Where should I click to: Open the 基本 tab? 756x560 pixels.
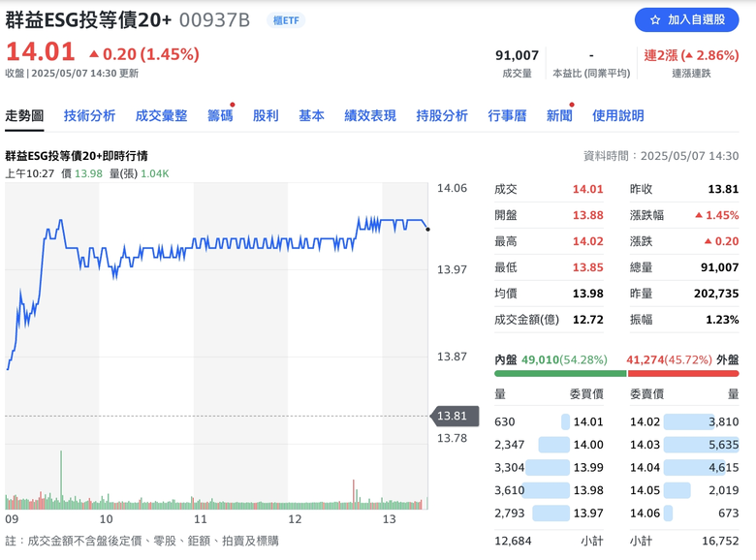(311, 115)
